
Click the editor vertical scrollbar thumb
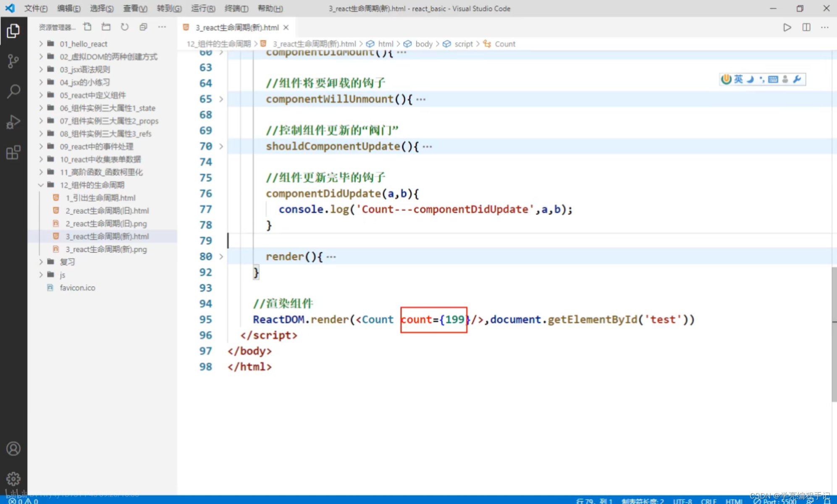[834, 334]
